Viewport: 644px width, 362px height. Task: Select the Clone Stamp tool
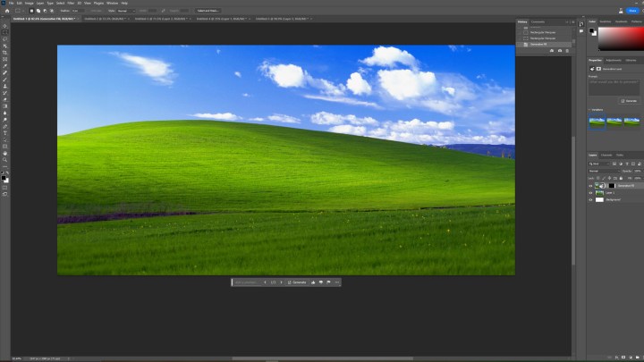pyautogui.click(x=5, y=86)
